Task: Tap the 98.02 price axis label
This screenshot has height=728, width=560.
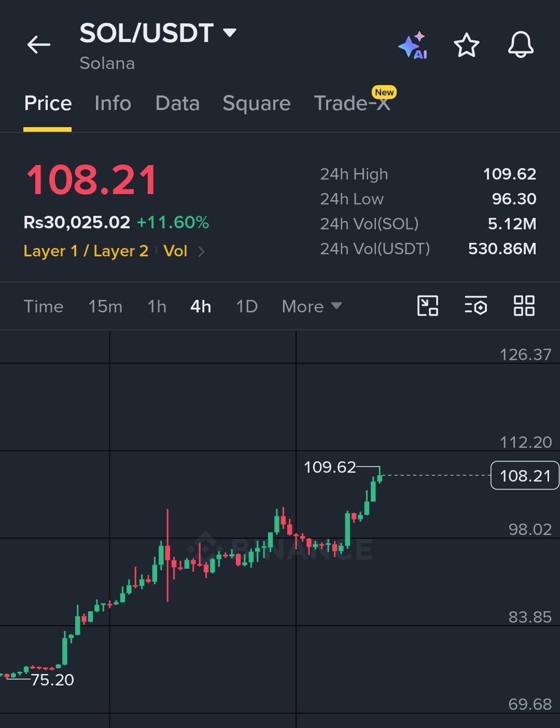Action: coord(530,529)
